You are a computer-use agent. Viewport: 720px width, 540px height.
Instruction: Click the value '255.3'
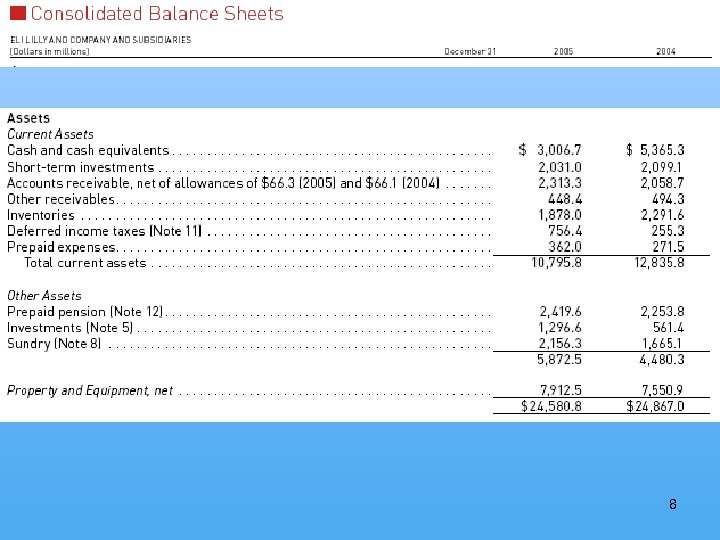[668, 231]
